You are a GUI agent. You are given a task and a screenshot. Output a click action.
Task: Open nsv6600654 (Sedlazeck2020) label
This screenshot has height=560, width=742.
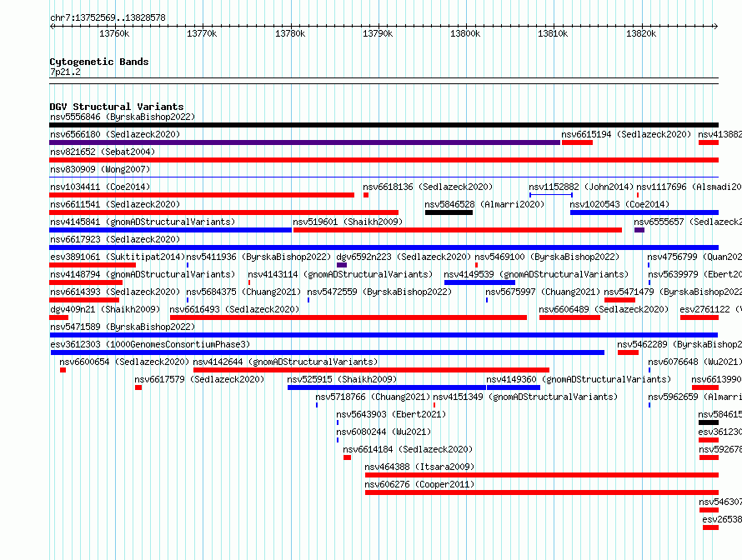coord(124,362)
